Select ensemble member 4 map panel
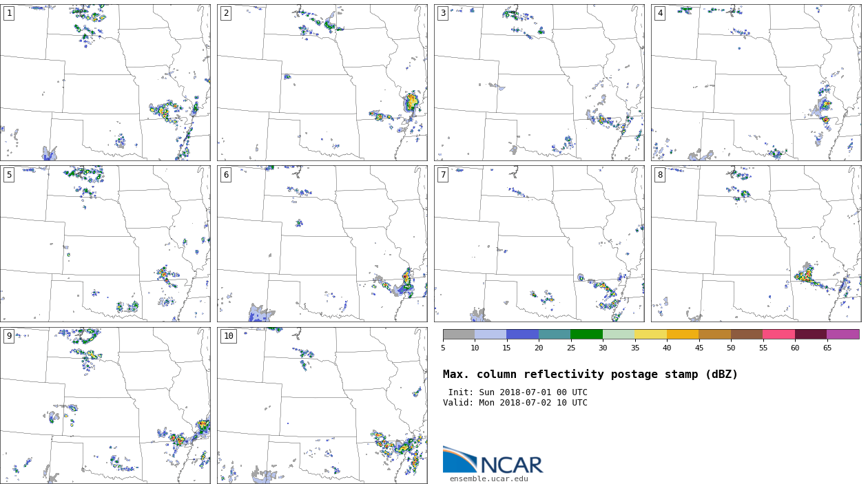 [756, 83]
